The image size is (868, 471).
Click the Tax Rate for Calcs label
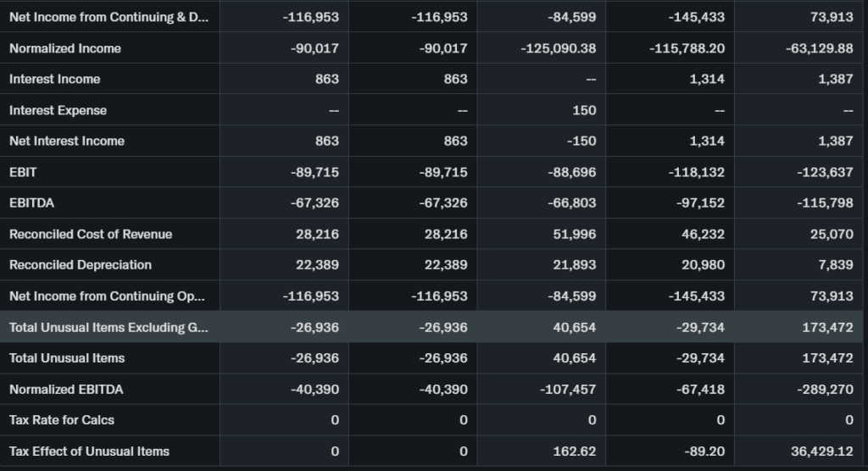click(x=62, y=419)
